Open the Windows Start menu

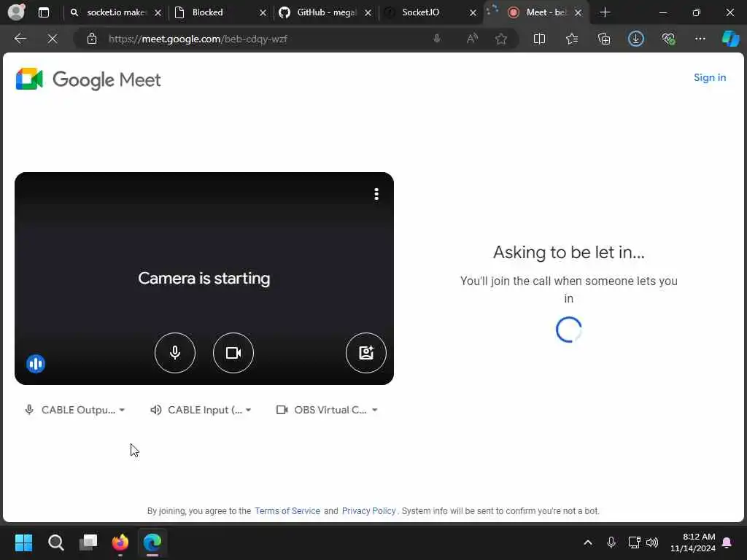[23, 542]
